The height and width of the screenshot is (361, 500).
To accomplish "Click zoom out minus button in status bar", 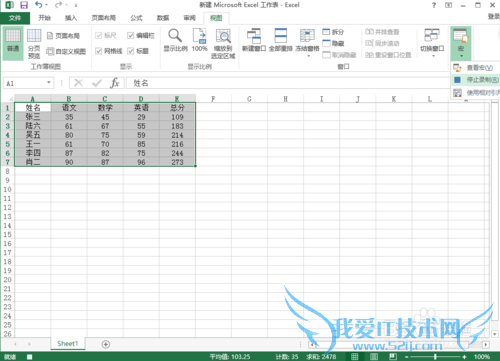I will click(407, 357).
